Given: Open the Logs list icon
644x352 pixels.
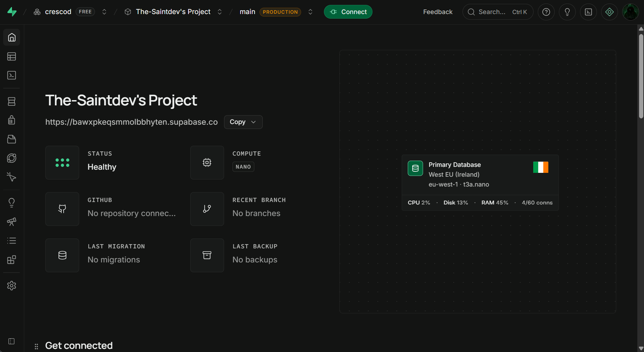Looking at the screenshot, I should pos(12,241).
